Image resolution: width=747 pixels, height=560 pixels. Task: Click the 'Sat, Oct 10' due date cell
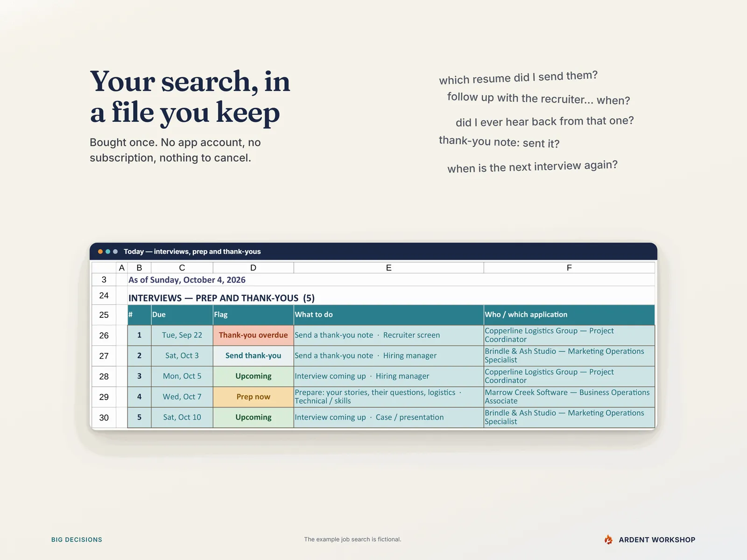point(182,418)
